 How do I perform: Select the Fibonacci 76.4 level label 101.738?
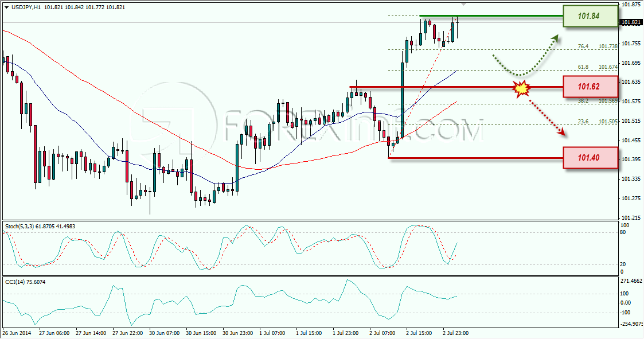click(x=608, y=46)
